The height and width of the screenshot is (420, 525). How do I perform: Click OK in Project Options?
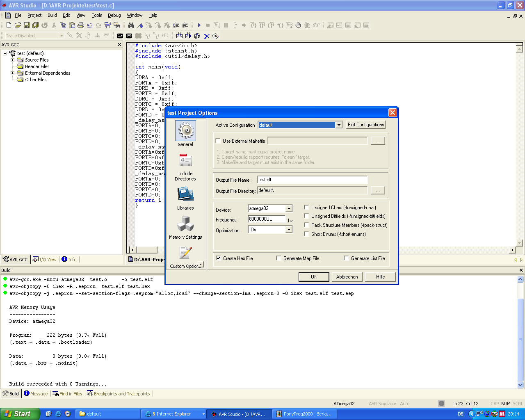314,277
